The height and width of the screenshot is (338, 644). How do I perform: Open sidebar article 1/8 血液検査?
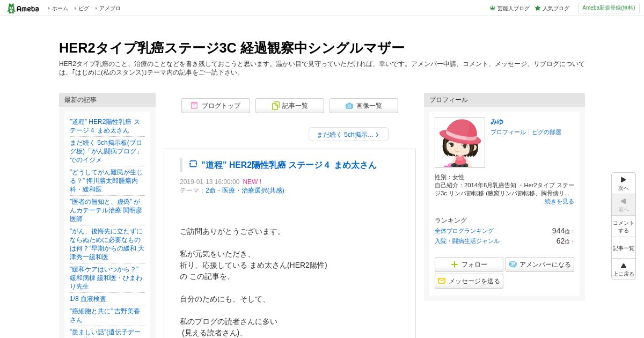click(x=88, y=299)
